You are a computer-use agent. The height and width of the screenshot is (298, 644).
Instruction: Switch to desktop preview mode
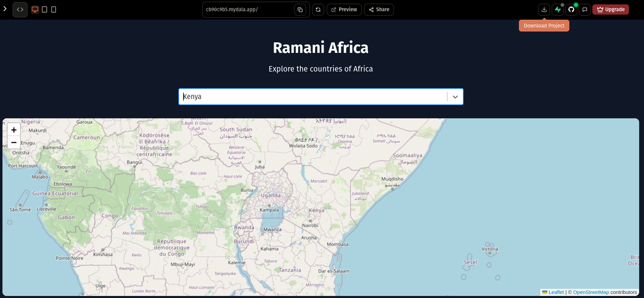pyautogui.click(x=35, y=10)
